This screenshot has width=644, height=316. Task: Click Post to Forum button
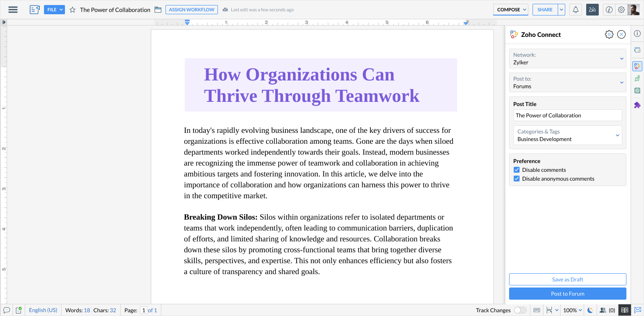568,294
